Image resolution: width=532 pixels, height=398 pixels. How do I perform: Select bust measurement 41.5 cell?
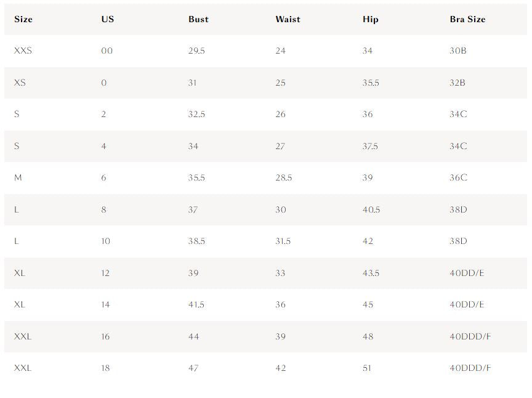[x=196, y=304]
